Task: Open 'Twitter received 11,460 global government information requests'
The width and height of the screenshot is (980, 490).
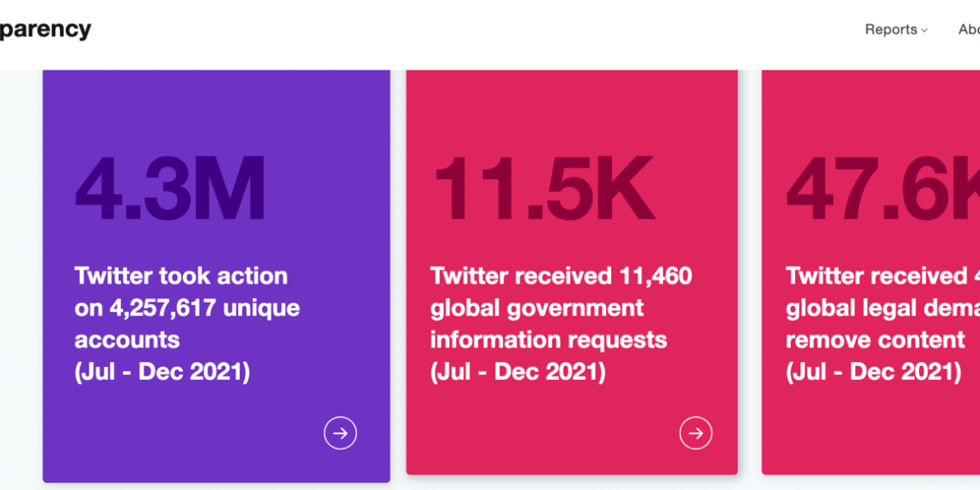Action: click(560, 308)
